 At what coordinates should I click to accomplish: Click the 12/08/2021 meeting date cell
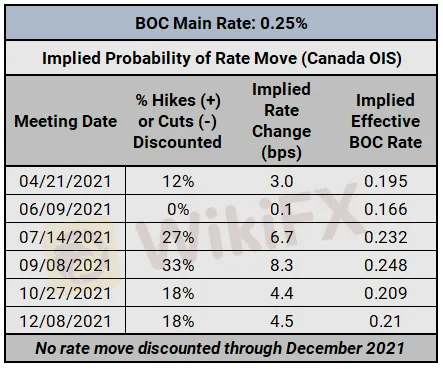pos(65,321)
